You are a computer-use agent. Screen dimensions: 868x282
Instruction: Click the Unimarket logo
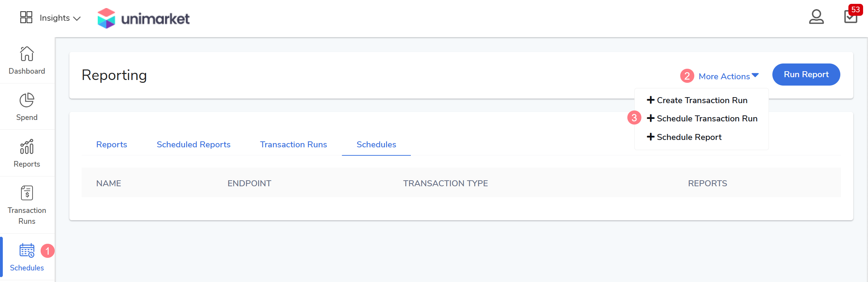pos(144,18)
